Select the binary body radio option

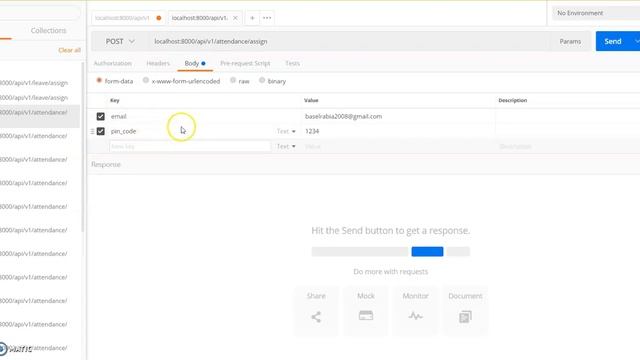tap(262, 80)
